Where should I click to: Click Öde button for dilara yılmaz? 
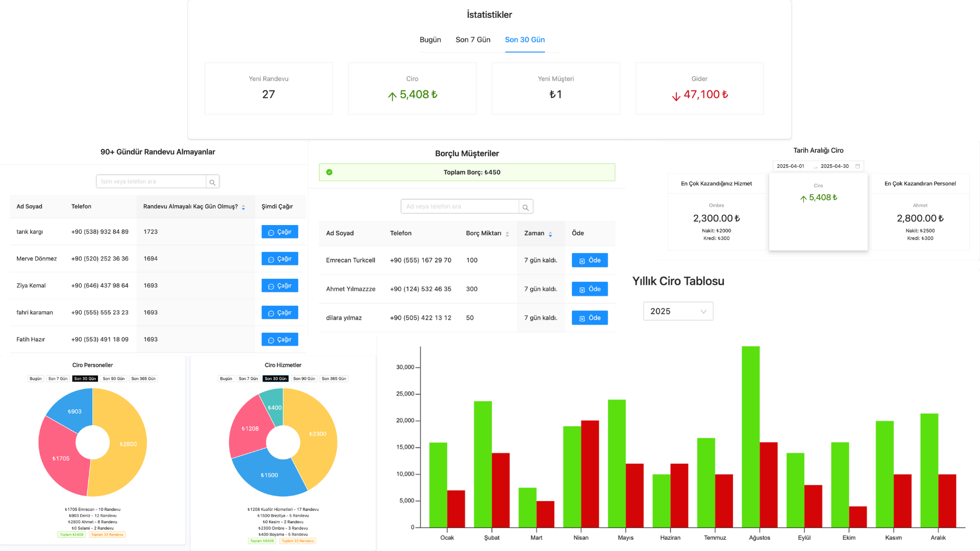pos(589,318)
